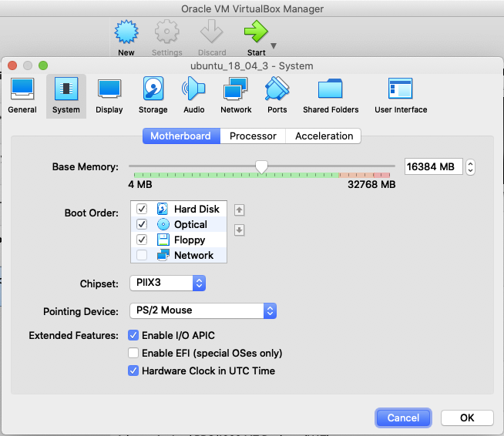This screenshot has width=504, height=436.
Task: Enable EFI (special OSes only)
Action: [x=133, y=353]
